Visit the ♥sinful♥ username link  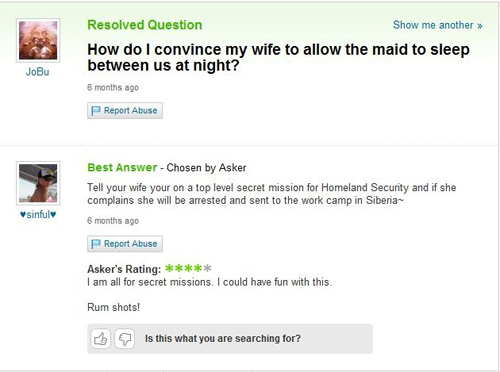click(38, 214)
